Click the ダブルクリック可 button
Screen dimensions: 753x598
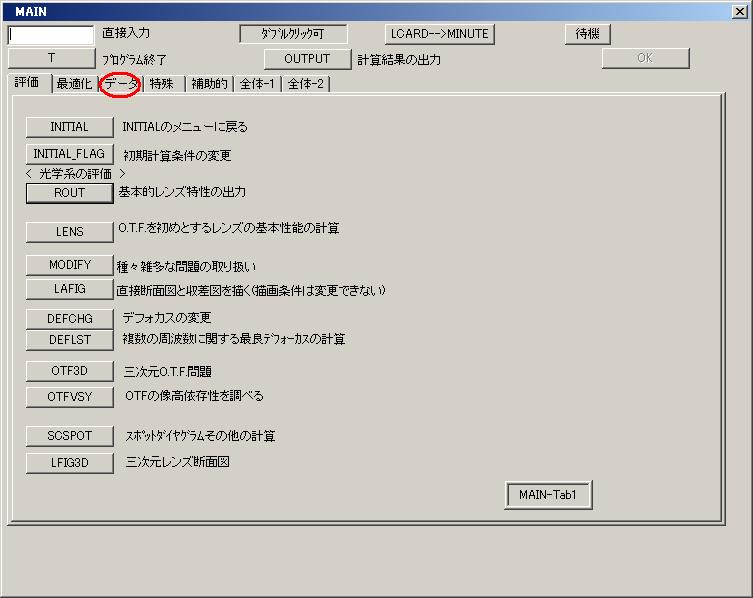(293, 34)
